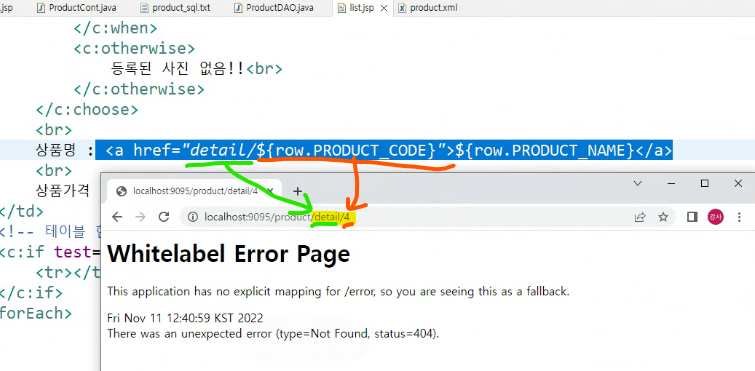The width and height of the screenshot is (755, 371).
Task: Maximize the Chrome window
Action: (704, 183)
